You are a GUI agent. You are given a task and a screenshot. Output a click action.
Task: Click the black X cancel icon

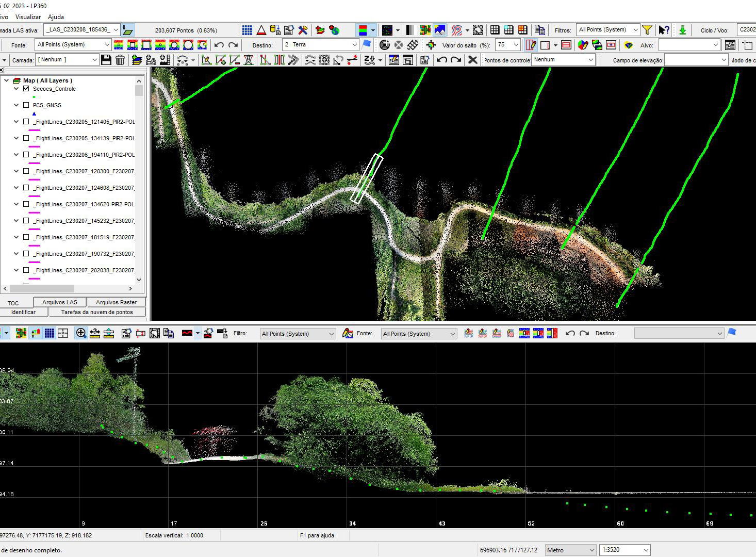[472, 60]
